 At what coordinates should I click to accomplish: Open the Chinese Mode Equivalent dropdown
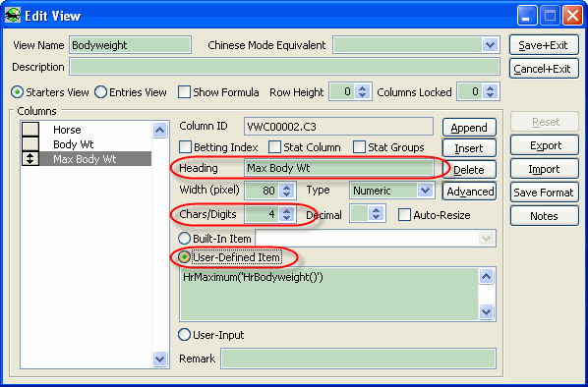click(x=490, y=45)
